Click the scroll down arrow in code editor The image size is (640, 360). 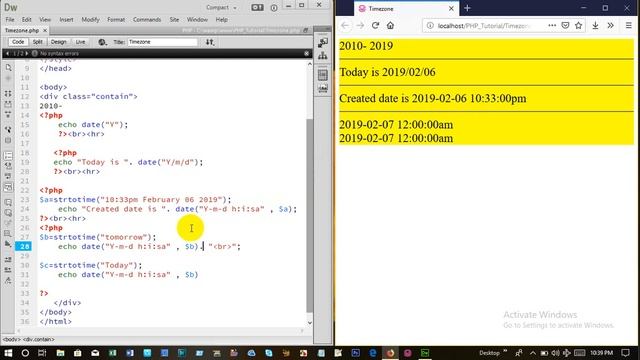[x=309, y=323]
